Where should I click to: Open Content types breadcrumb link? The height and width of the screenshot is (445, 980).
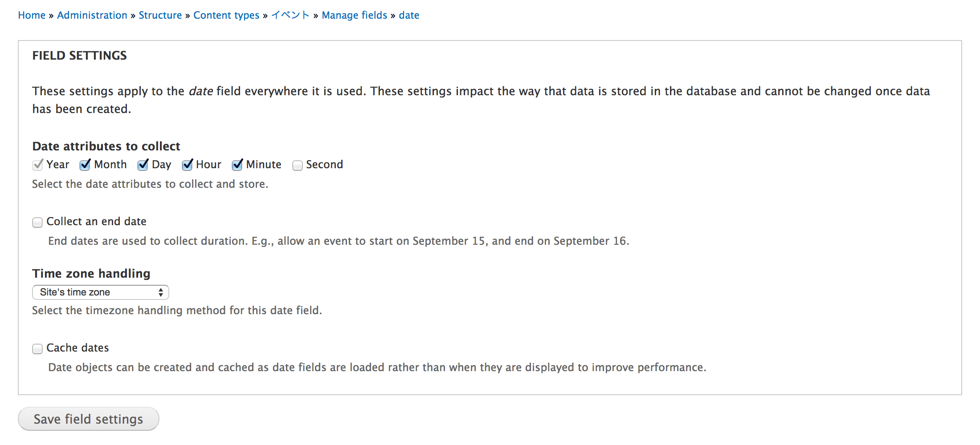click(x=226, y=15)
